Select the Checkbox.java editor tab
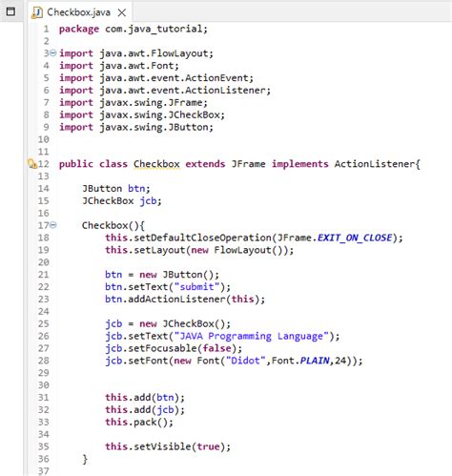This screenshot has height=476, width=452. click(78, 12)
